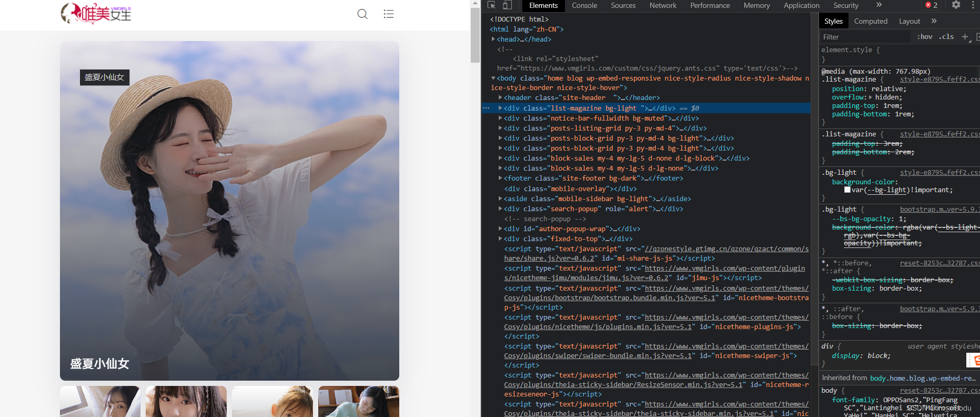This screenshot has width=980, height=417.
Task: Click the styles Filter input
Action: 865,37
